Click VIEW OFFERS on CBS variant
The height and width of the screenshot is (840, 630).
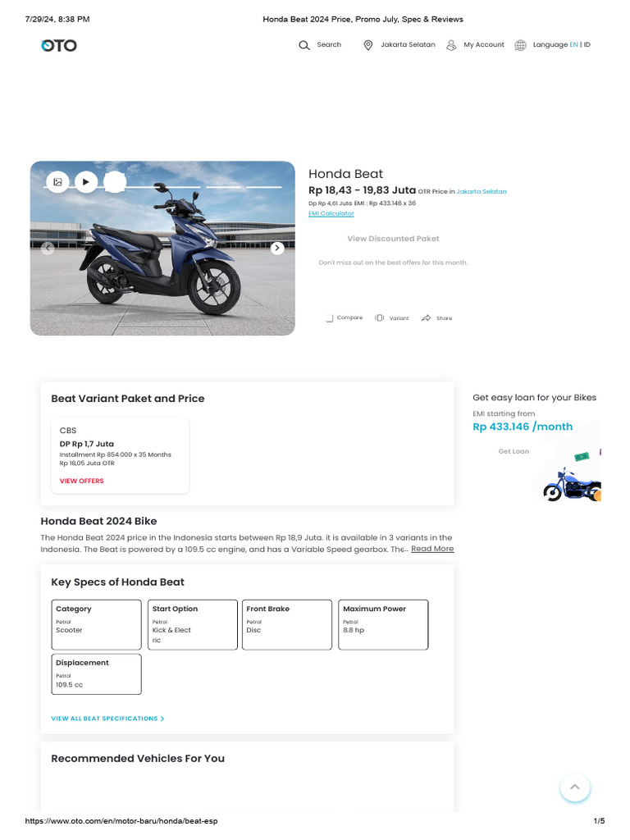81,481
